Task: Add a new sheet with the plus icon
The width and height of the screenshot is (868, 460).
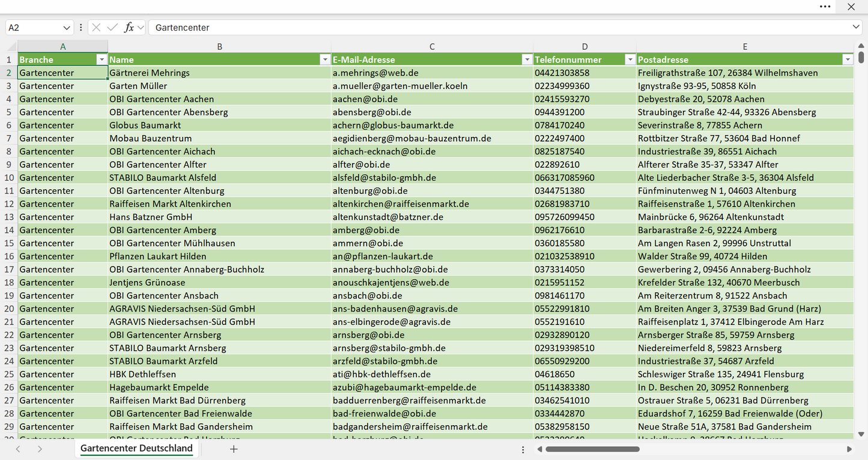Action: pos(234,449)
